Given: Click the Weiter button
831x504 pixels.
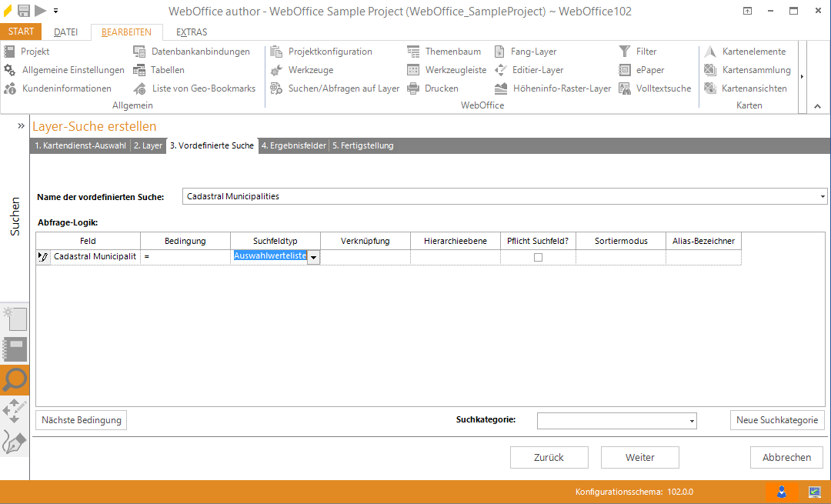Looking at the screenshot, I should coord(639,457).
